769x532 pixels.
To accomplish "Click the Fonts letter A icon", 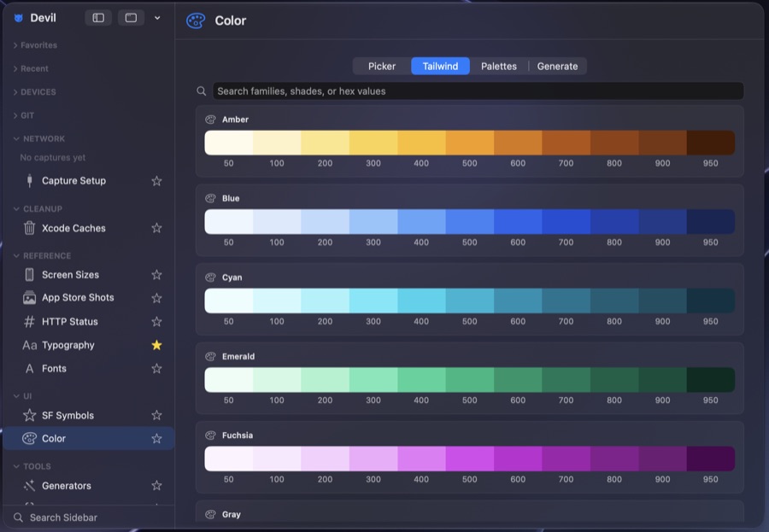I will point(29,369).
